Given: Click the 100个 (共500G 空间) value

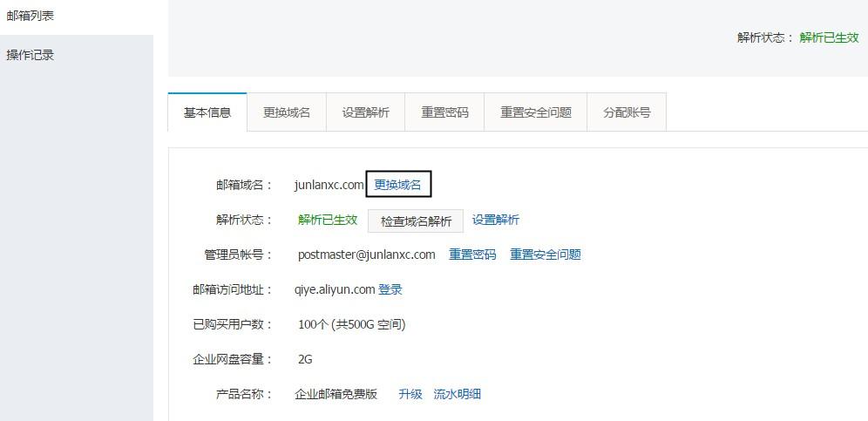Looking at the screenshot, I should pos(351,324).
